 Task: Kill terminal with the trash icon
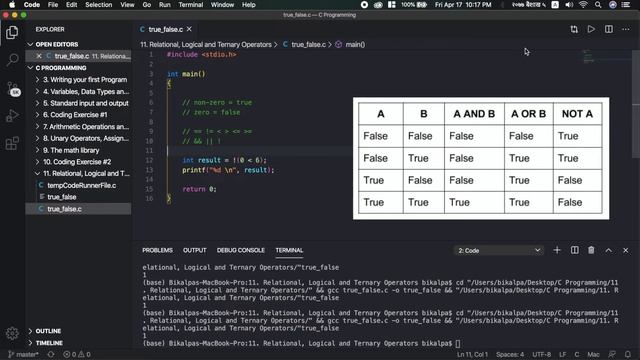coord(591,250)
